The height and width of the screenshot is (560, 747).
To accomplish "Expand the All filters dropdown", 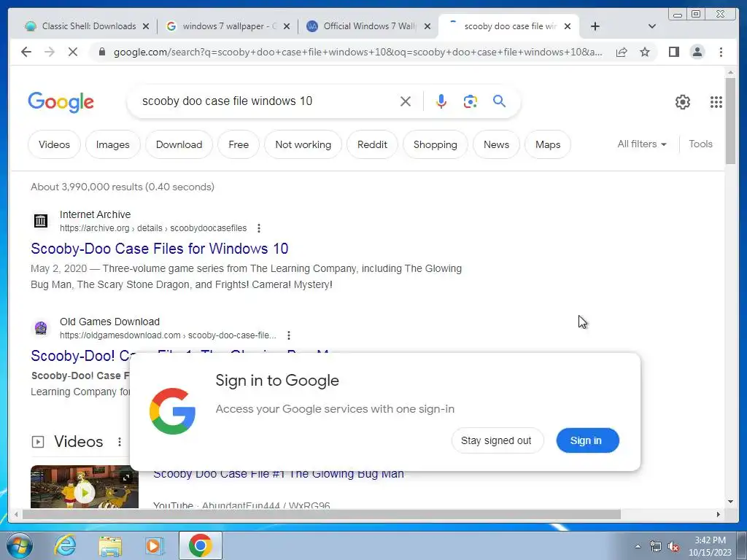I will (642, 144).
